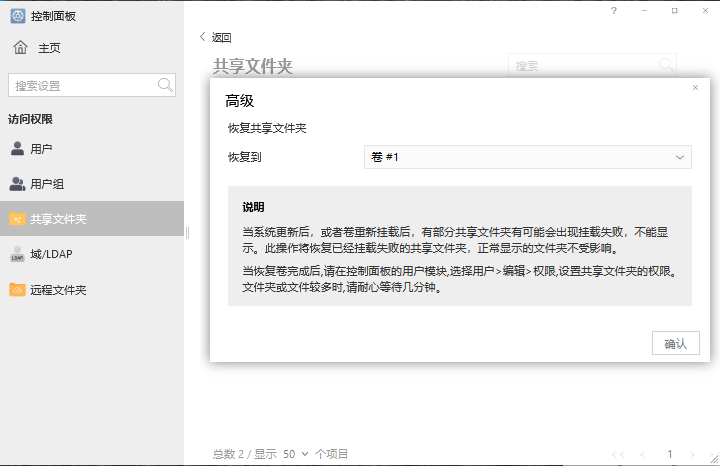Open the 用户组 sidebar item

point(92,184)
